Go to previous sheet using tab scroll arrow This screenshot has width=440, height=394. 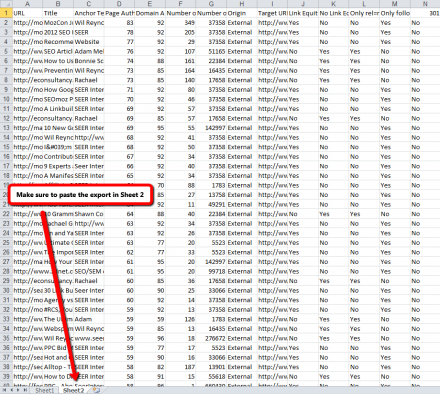pyautogui.click(x=12, y=390)
